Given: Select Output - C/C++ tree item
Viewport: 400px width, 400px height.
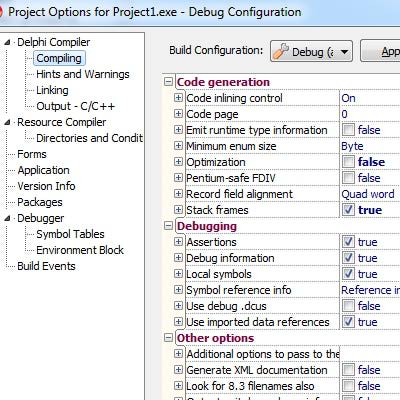Looking at the screenshot, I should tap(75, 106).
